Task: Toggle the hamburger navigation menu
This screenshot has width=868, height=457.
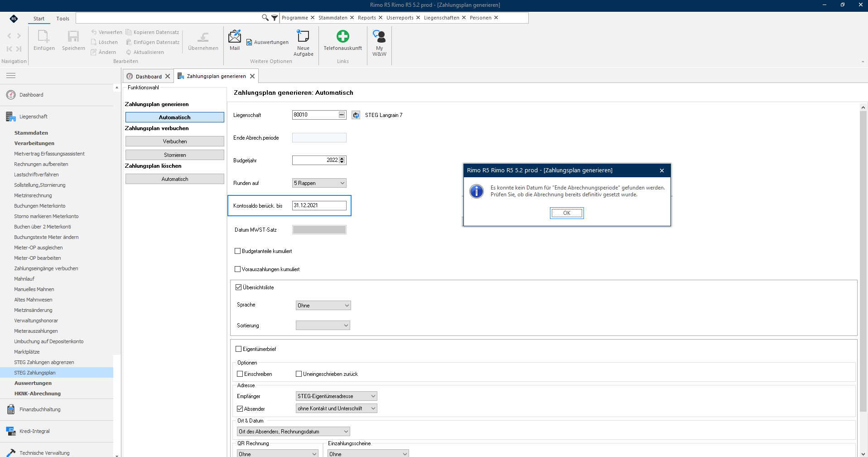Action: pos(11,76)
